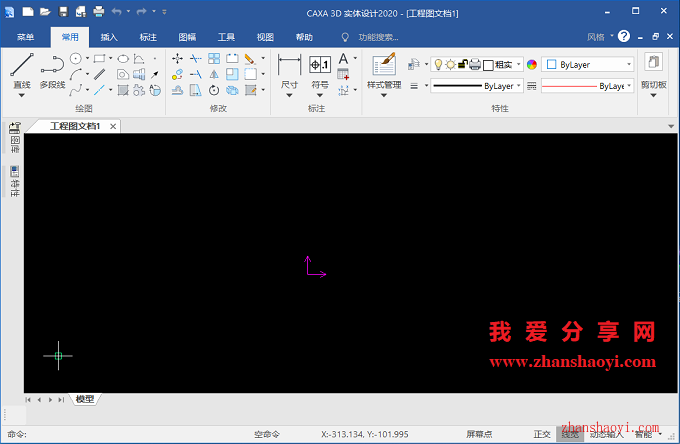Viewport: 680px width, 444px height.
Task: Select the arc drawing tool
Action: [x=76, y=74]
